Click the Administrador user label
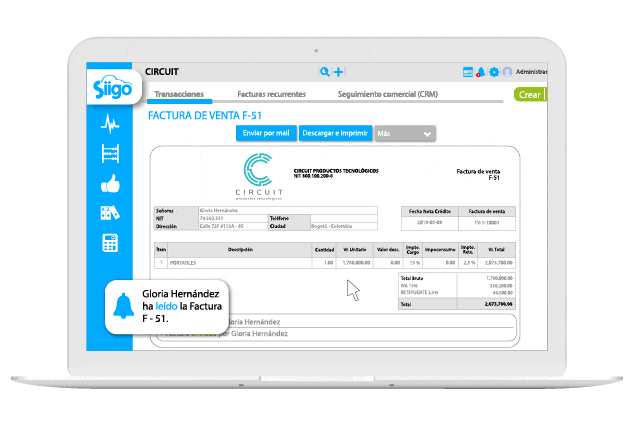The width and height of the screenshot is (634, 432). coord(531,72)
